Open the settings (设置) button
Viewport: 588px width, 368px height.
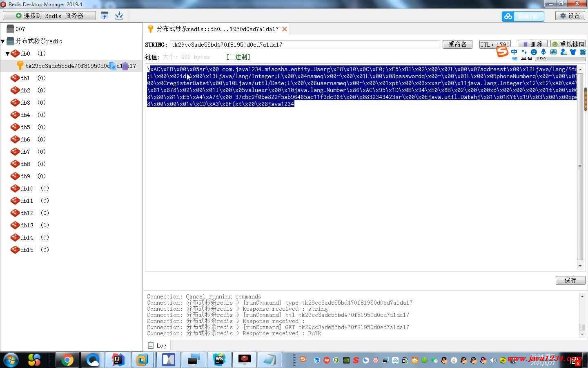[570, 16]
